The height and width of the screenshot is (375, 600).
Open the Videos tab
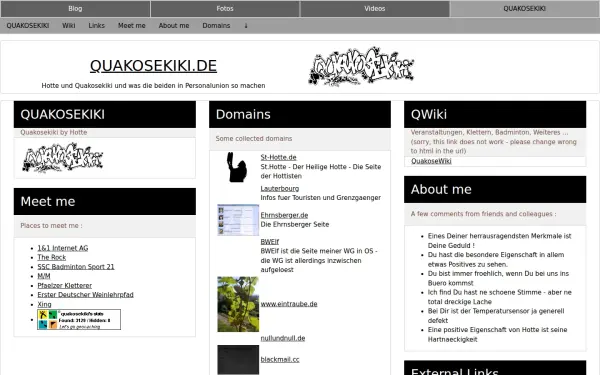(x=375, y=8)
